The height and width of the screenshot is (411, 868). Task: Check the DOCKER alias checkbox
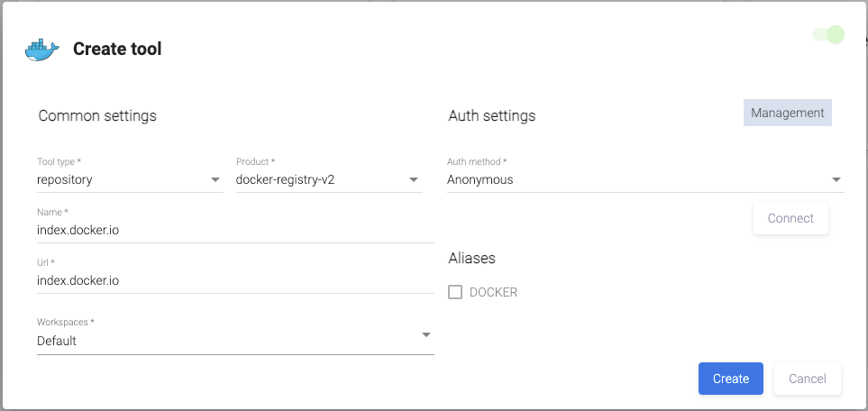tap(455, 292)
